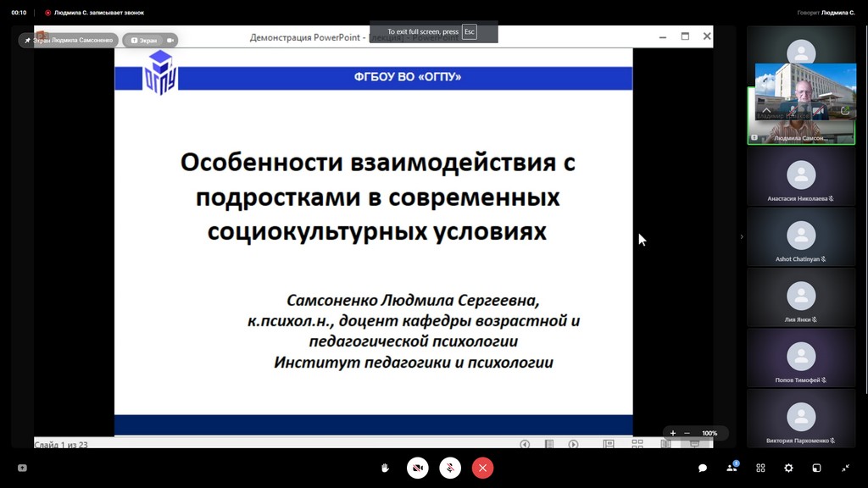Exit full screen mode
Viewport: 868px width, 488px height.
[845, 468]
